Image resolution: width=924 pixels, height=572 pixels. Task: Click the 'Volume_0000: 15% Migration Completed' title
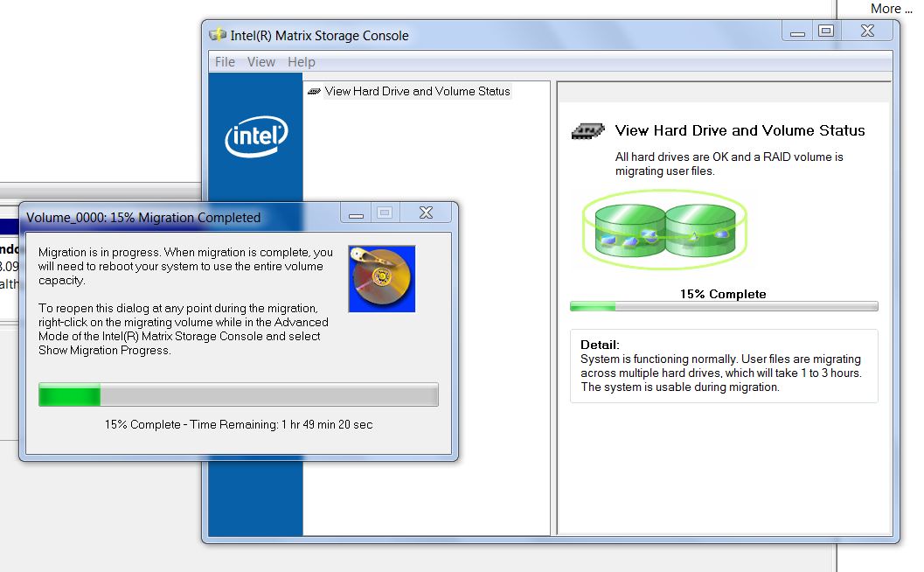143,218
